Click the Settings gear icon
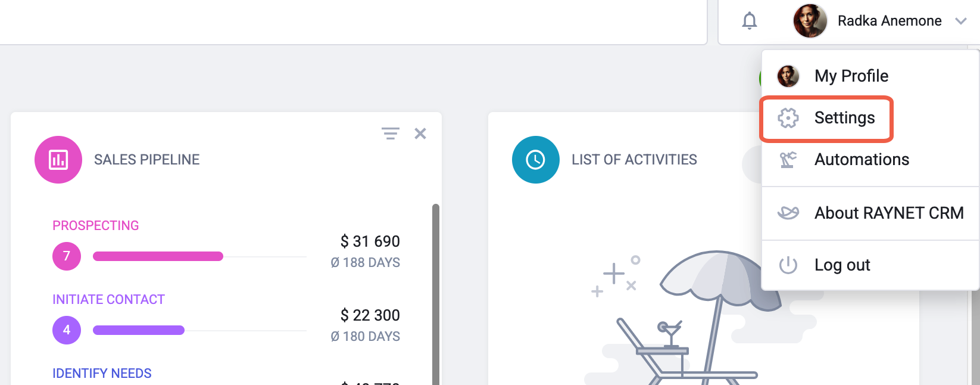The width and height of the screenshot is (980, 385). point(788,118)
